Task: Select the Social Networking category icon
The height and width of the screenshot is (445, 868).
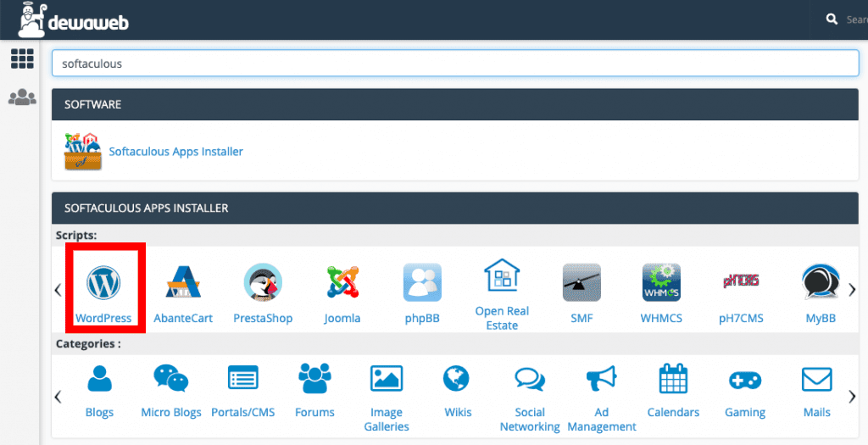Action: point(530,379)
